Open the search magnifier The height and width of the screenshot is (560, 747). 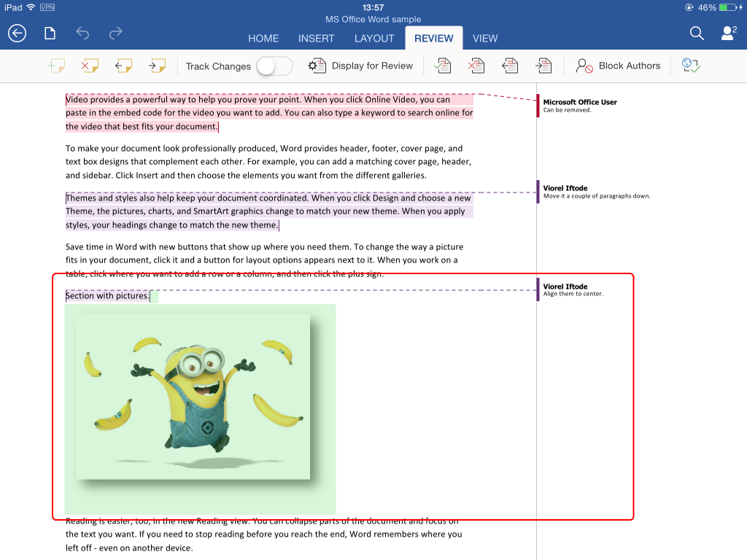pyautogui.click(x=697, y=34)
